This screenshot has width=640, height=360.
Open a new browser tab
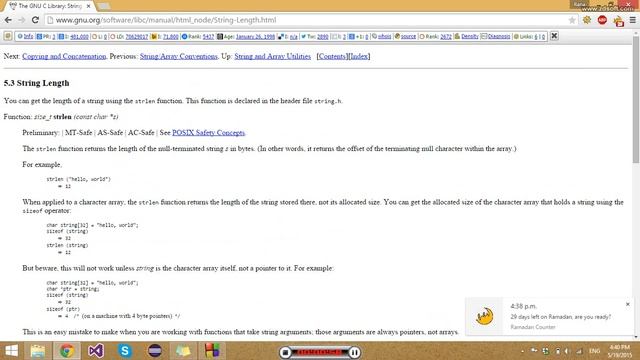pyautogui.click(x=104, y=6)
